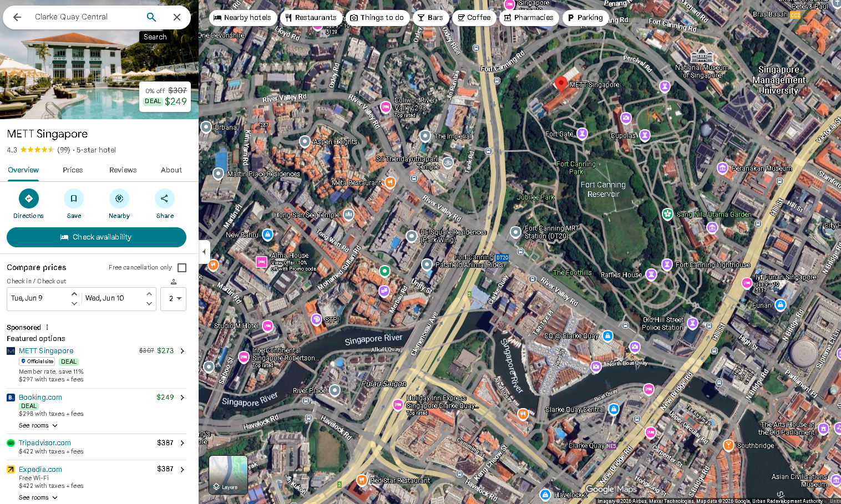Click the red METT Singapore map pin
The height and width of the screenshot is (504, 841).
coord(561,84)
